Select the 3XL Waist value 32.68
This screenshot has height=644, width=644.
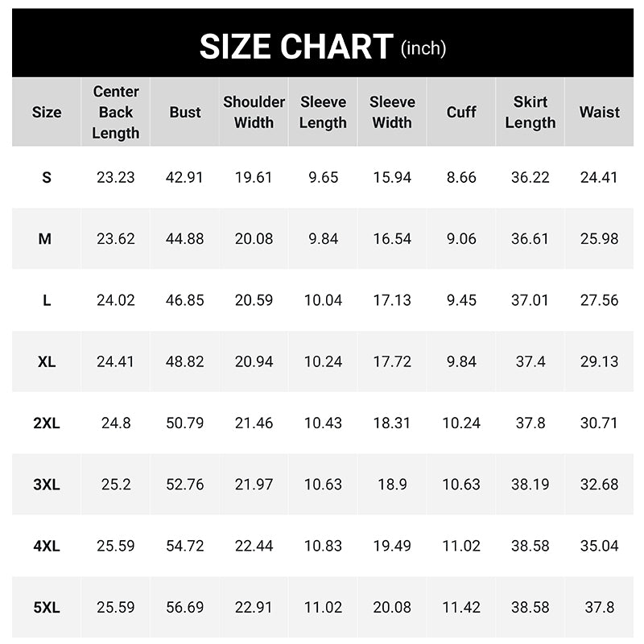600,485
